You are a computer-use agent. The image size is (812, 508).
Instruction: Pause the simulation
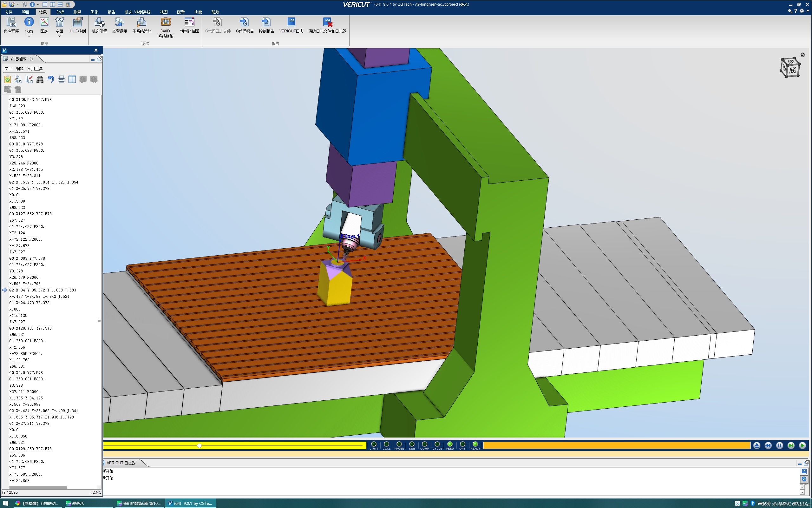coord(779,445)
